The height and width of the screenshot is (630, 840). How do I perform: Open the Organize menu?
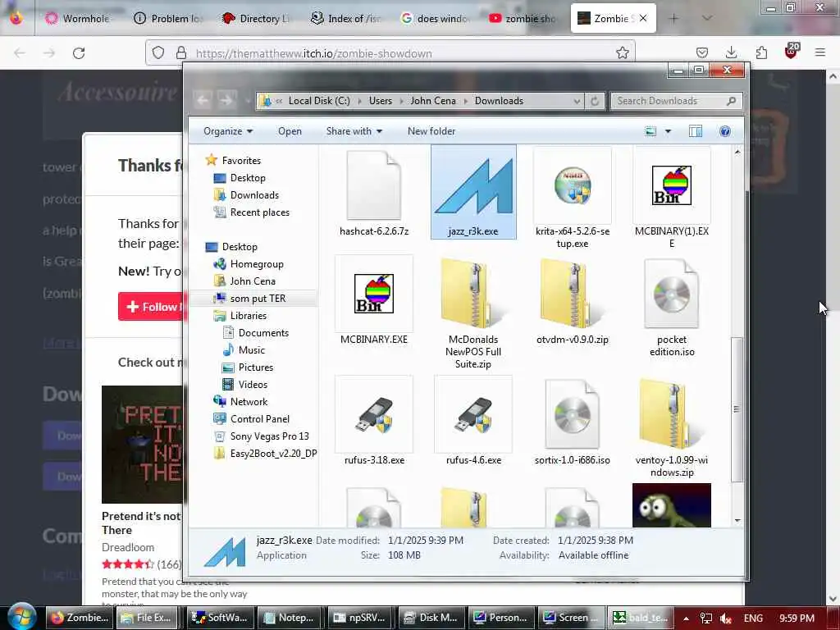(x=228, y=131)
